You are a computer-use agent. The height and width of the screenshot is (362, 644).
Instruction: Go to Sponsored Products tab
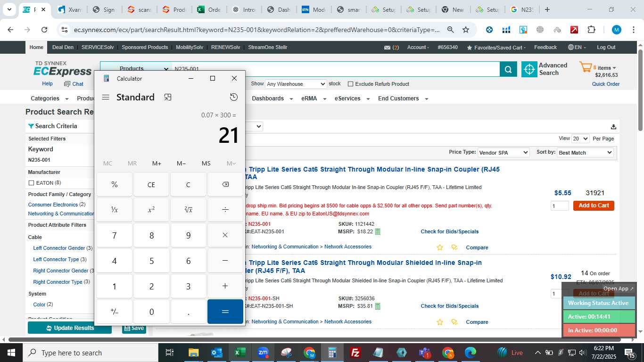coord(145,47)
